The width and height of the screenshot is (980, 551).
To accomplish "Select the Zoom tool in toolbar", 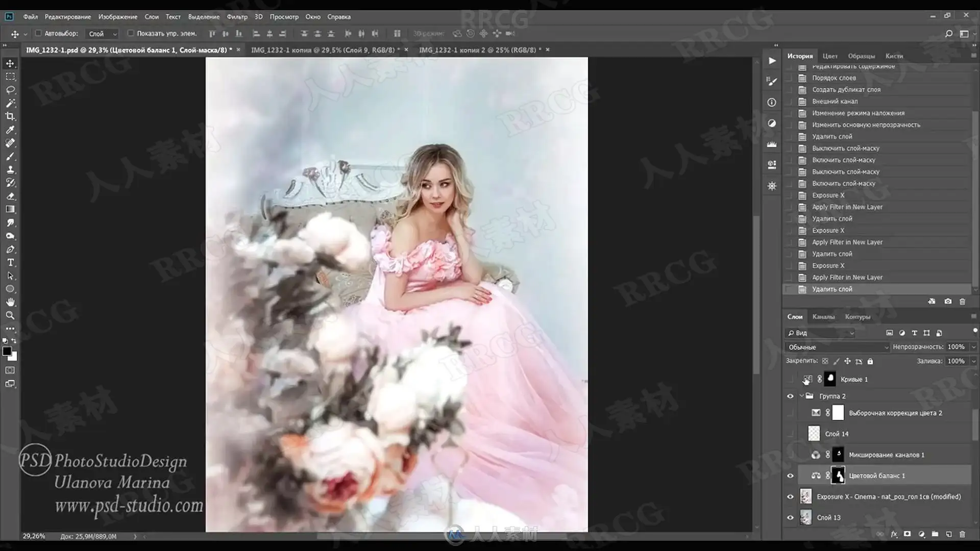I will coord(10,316).
